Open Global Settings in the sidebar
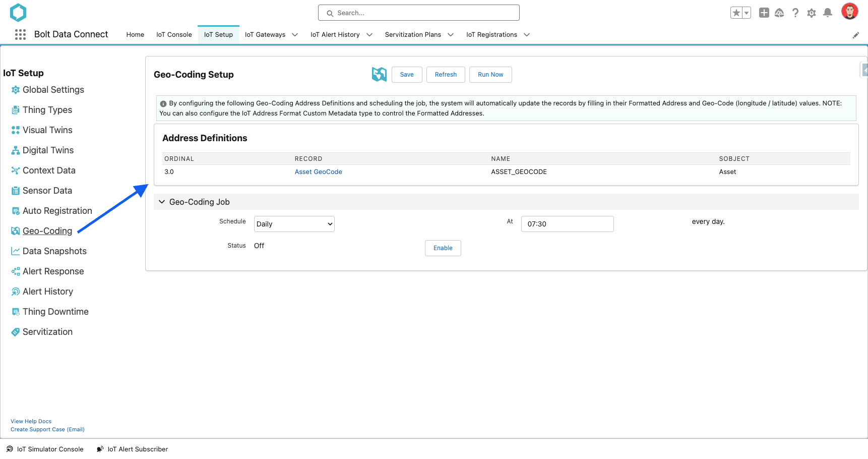 53,90
